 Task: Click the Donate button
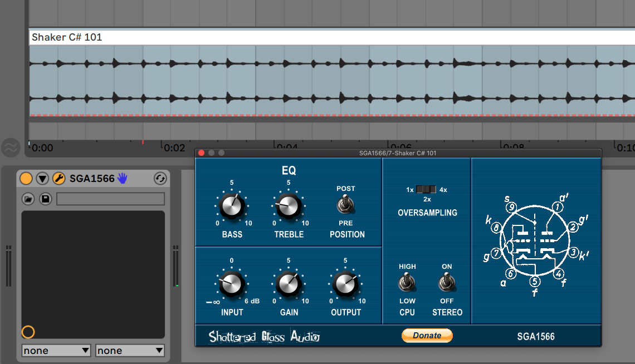[x=427, y=335]
